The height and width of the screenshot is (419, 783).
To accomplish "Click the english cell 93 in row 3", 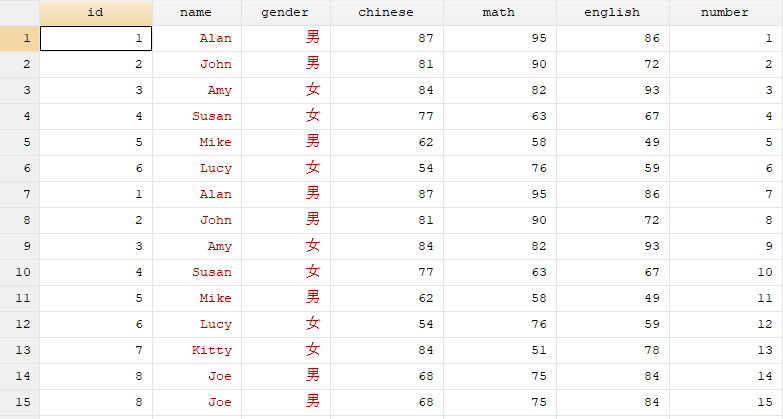I will click(x=613, y=90).
